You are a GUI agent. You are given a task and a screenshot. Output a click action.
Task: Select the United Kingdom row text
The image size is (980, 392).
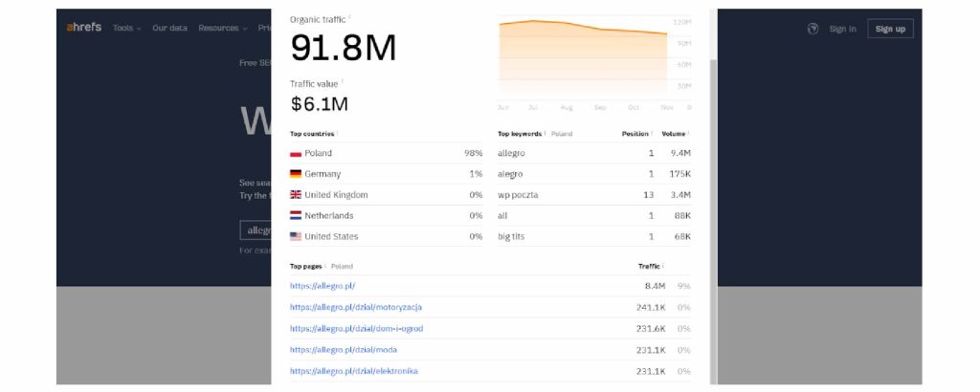click(336, 195)
